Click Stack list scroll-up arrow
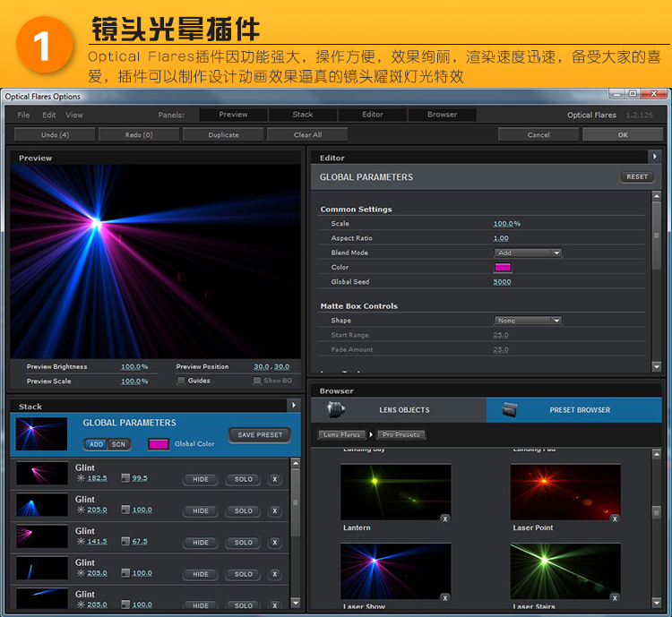Image resolution: width=672 pixels, height=617 pixels. [x=296, y=463]
